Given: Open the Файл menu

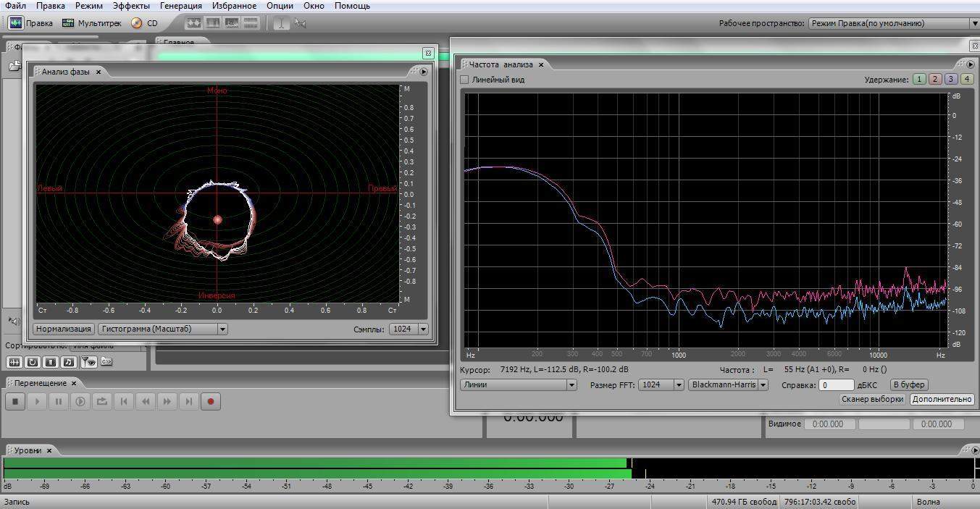Looking at the screenshot, I should coord(15,6).
